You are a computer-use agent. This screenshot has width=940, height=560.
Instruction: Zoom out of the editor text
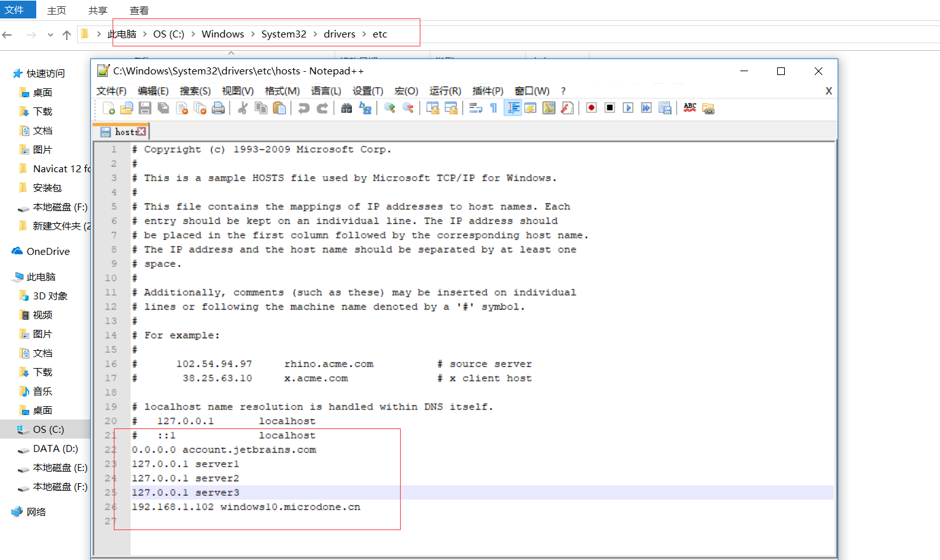(x=408, y=108)
